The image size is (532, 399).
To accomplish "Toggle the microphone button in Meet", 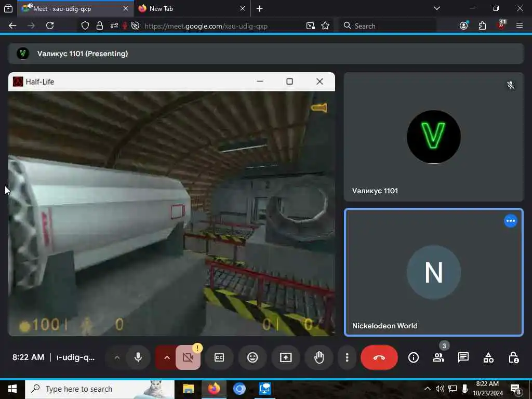I will (x=138, y=357).
